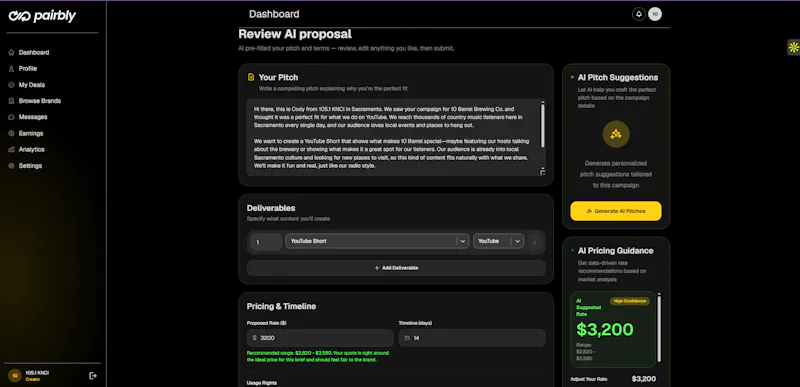Click the Generate AI Pitches button
The width and height of the screenshot is (800, 387).
coord(616,211)
